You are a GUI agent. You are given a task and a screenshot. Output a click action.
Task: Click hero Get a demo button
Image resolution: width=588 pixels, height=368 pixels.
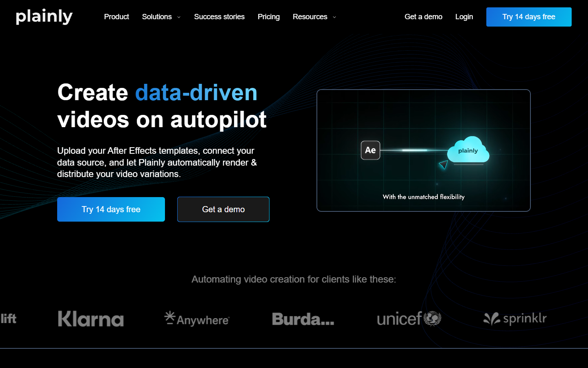[x=223, y=209]
